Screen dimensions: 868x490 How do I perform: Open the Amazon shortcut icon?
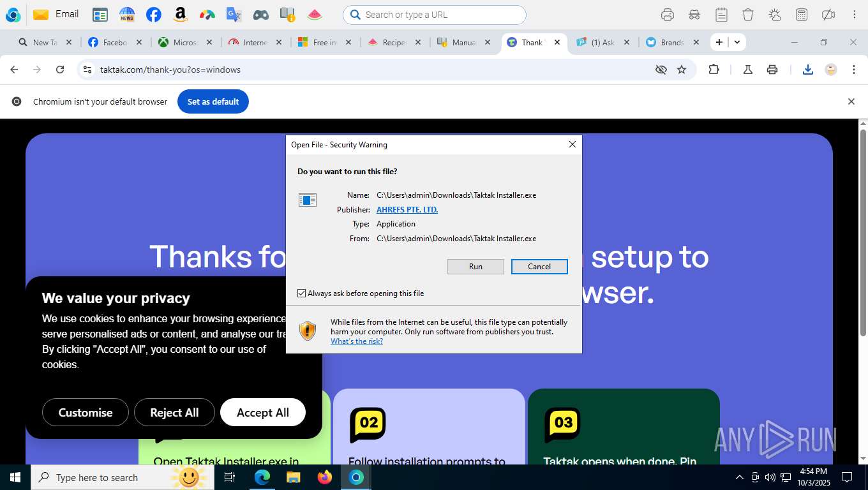pyautogui.click(x=181, y=15)
